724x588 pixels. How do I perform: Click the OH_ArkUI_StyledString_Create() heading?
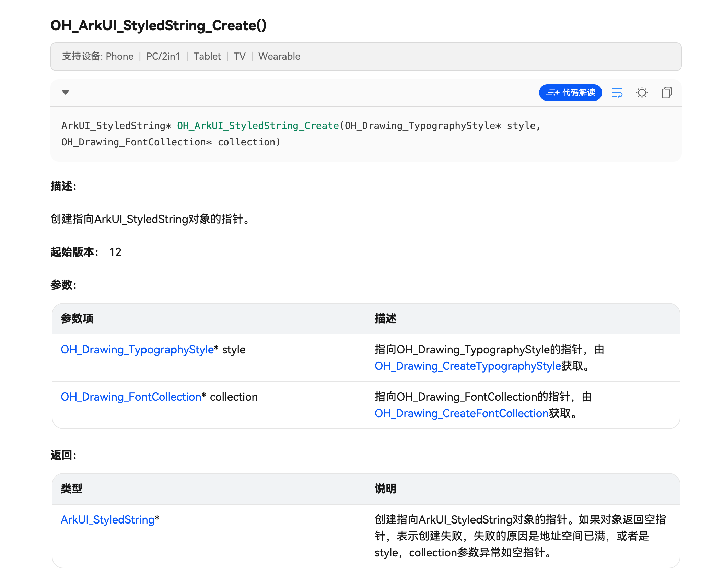158,25
